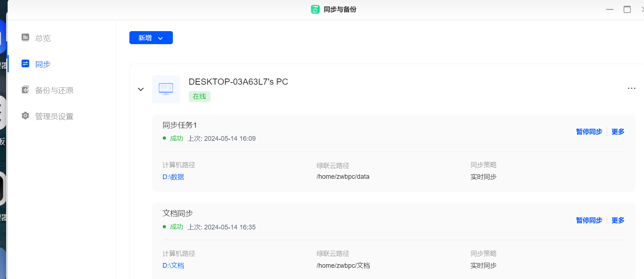644x279 pixels.
Task: Open the 新增 dropdown button
Action: [151, 38]
